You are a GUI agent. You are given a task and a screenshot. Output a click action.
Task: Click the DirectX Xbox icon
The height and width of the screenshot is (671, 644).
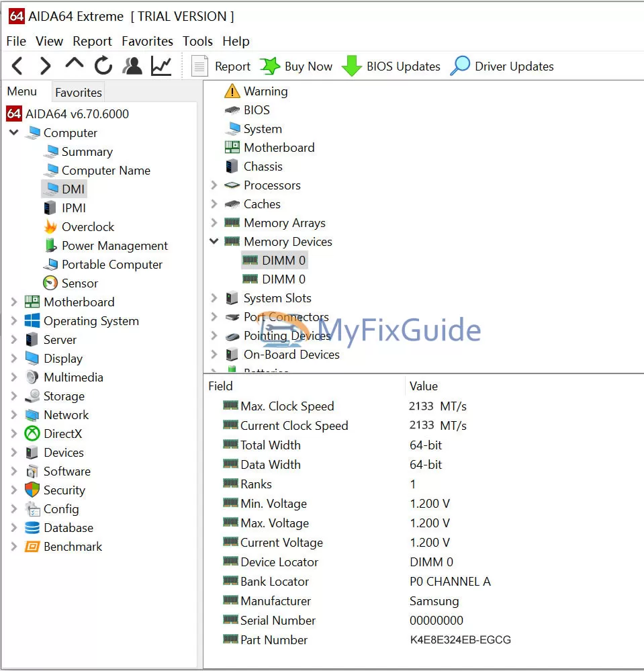click(x=32, y=433)
